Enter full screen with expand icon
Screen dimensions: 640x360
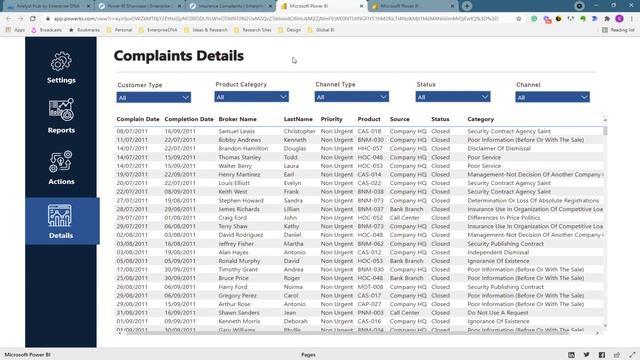click(632, 355)
